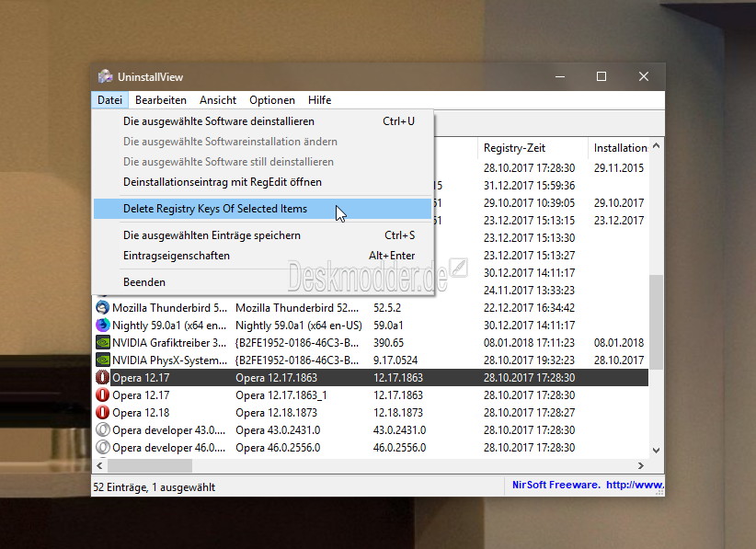Click the 52 Einträge, 1 ausgewählt status text
The image size is (756, 549).
pyautogui.click(x=155, y=487)
